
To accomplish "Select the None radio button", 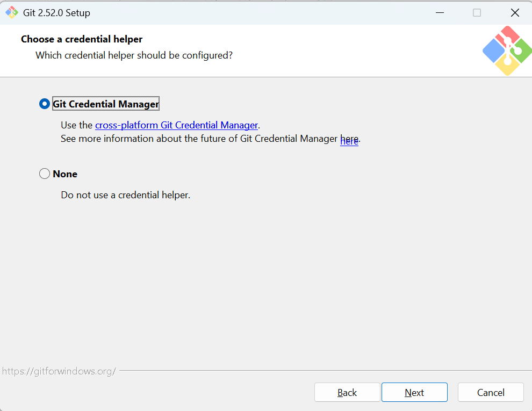I will click(45, 174).
